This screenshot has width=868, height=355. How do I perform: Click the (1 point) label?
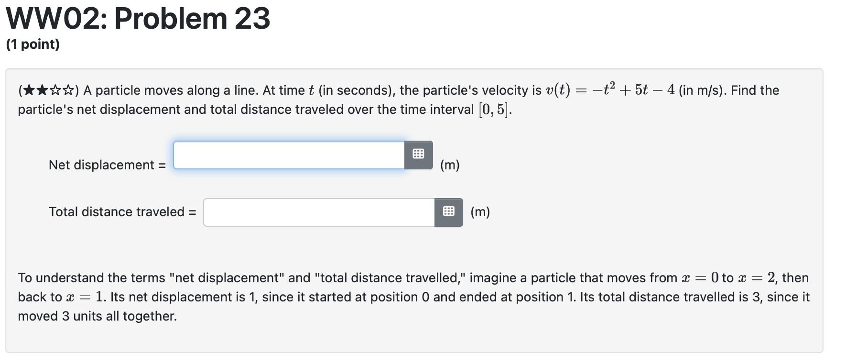coord(32,44)
